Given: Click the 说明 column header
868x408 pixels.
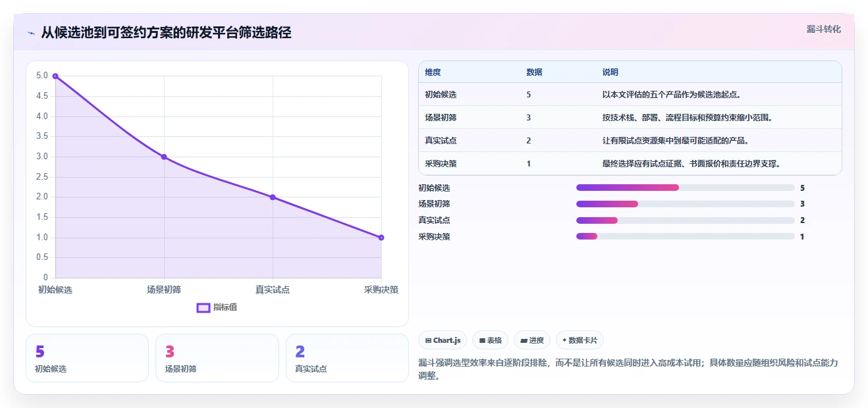Looking at the screenshot, I should 610,72.
